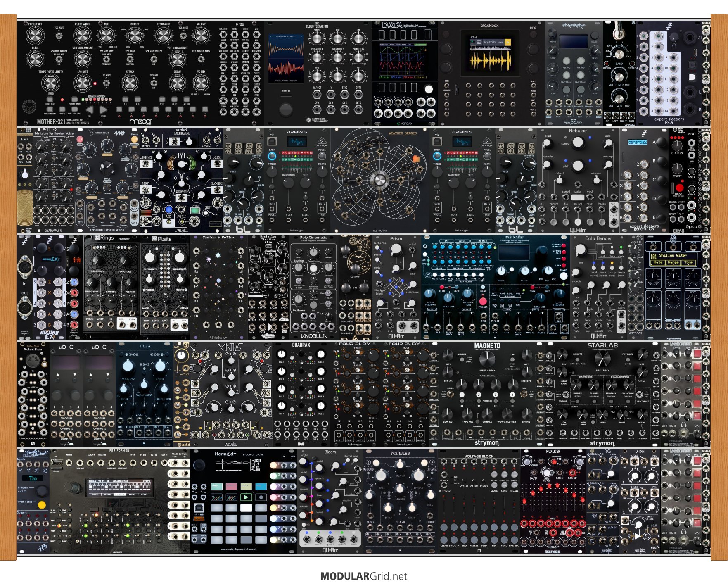Click the Pamela's Workout 120 BPM display
Viewport: 728px width, 585px height.
coord(33,478)
